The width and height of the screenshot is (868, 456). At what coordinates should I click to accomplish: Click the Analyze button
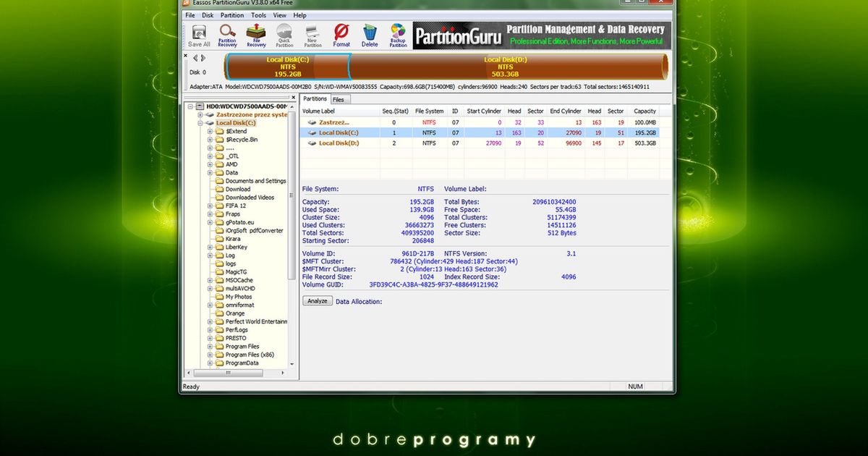click(x=318, y=300)
